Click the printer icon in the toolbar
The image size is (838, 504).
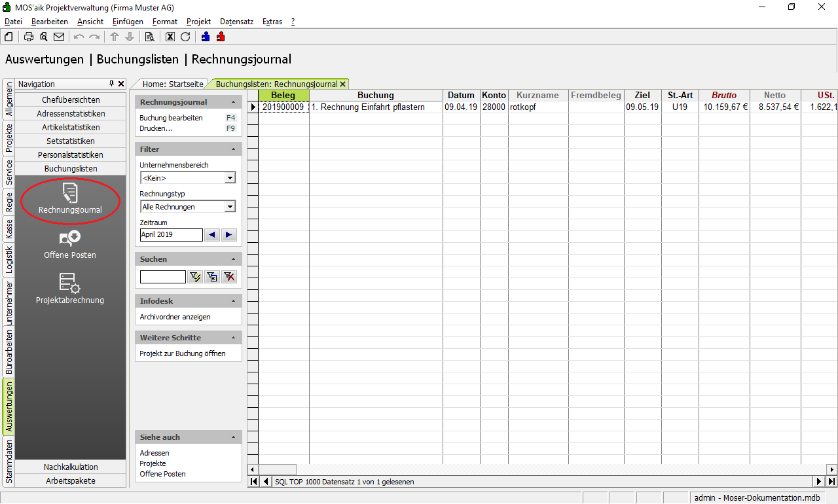pos(29,37)
